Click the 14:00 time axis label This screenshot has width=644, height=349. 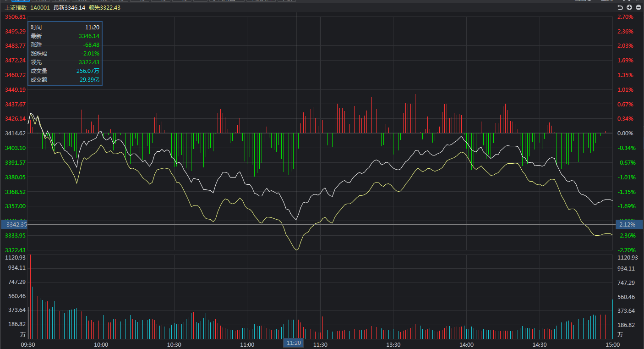coord(466,344)
